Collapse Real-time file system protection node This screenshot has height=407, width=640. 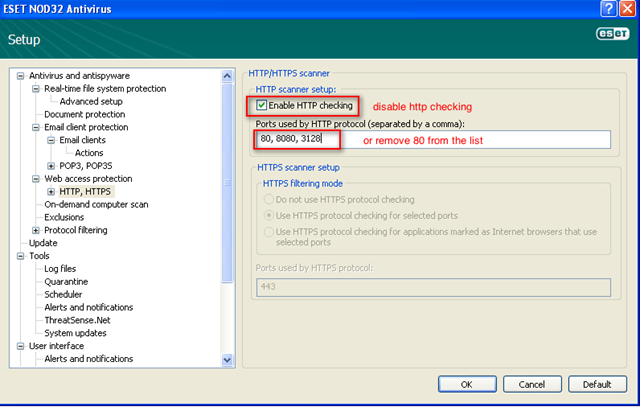click(x=36, y=89)
